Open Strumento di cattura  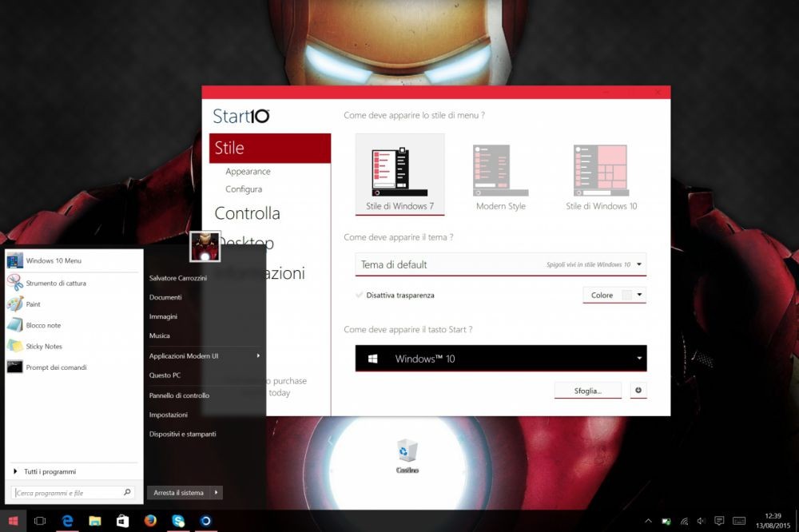(x=74, y=283)
